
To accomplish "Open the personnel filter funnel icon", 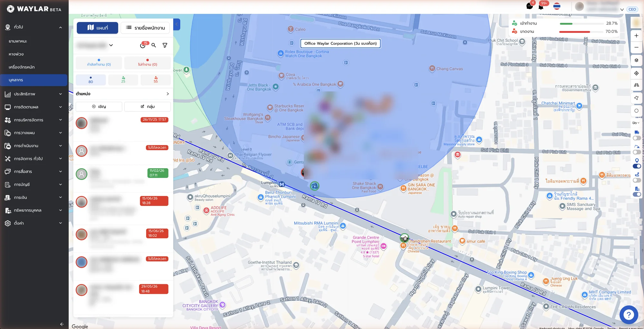I will click(x=165, y=45).
